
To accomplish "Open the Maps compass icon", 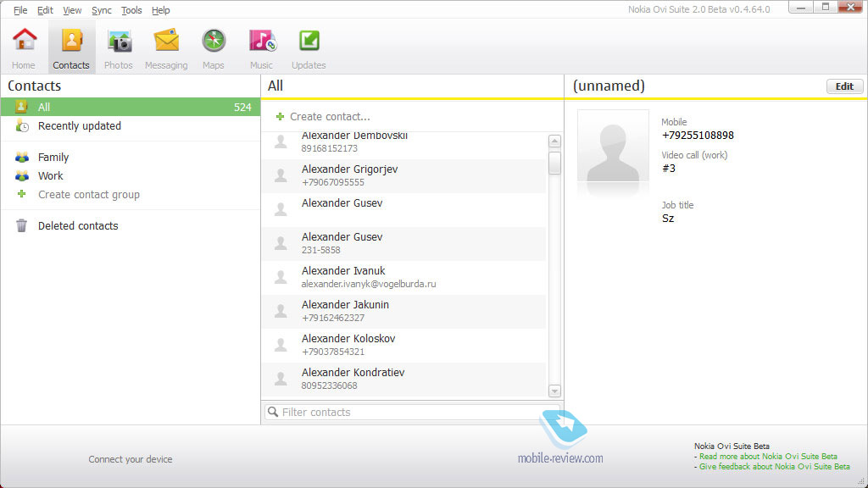I will (214, 41).
